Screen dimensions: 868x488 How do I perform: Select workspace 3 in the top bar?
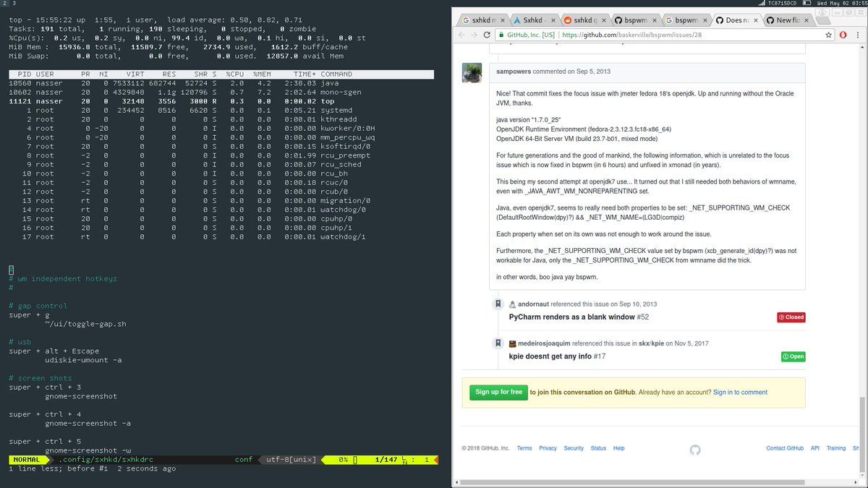click(x=14, y=4)
